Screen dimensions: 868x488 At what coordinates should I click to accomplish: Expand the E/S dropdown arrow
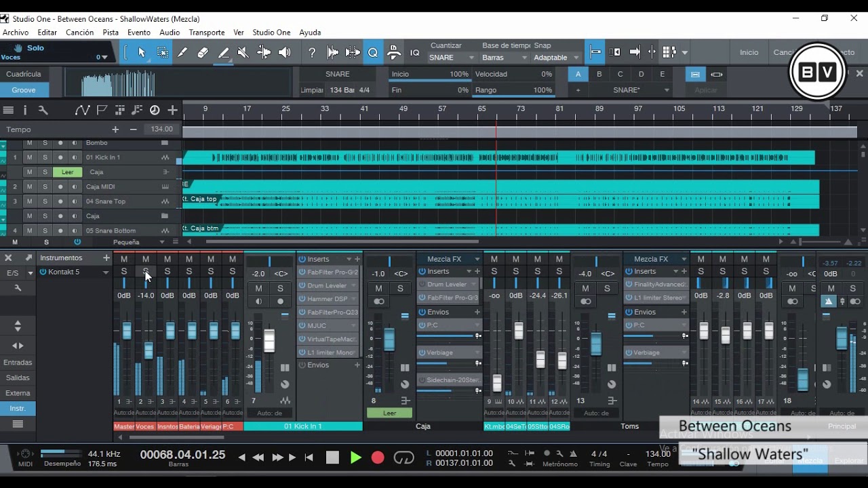click(x=30, y=273)
